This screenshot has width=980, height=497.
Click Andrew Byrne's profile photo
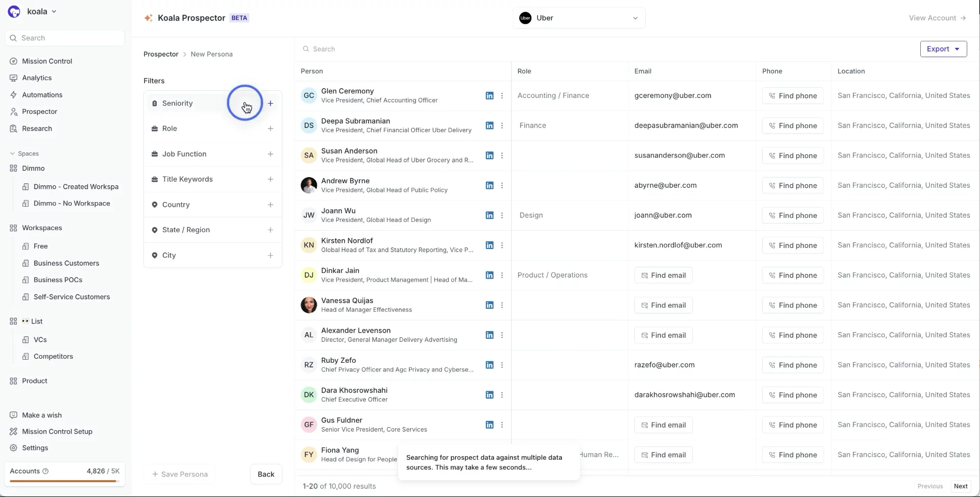coord(309,185)
